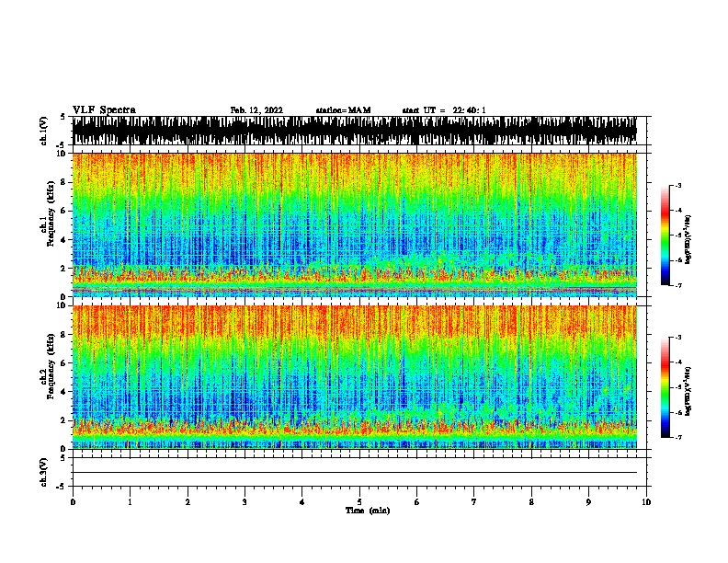The height and width of the screenshot is (563, 728).
Task: Click the 4 kHz tick label on ch.2 axis
Action: (63, 392)
